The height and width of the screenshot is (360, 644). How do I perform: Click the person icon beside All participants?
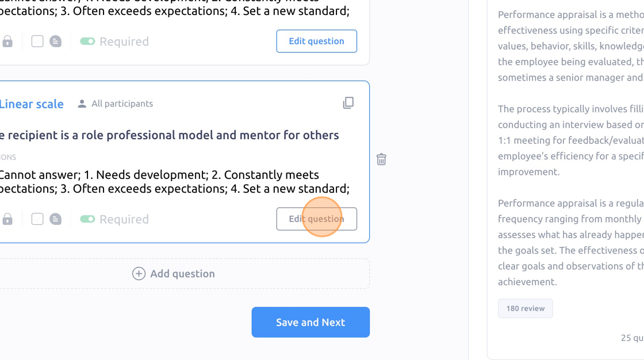82,104
